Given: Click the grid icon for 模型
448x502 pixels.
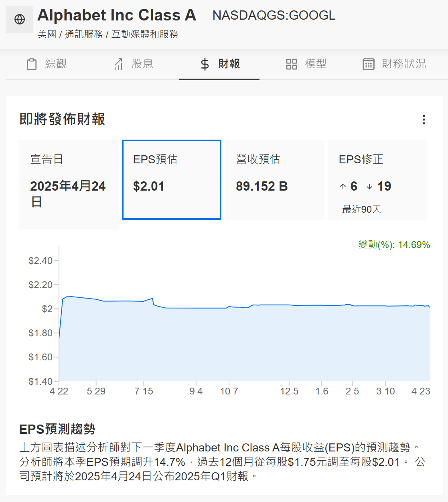Looking at the screenshot, I should pos(292,64).
